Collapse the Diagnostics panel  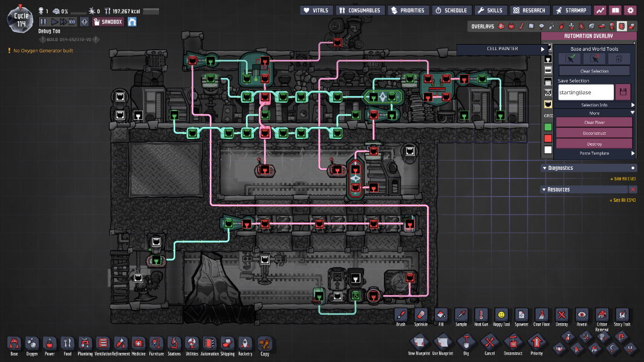pyautogui.click(x=545, y=168)
